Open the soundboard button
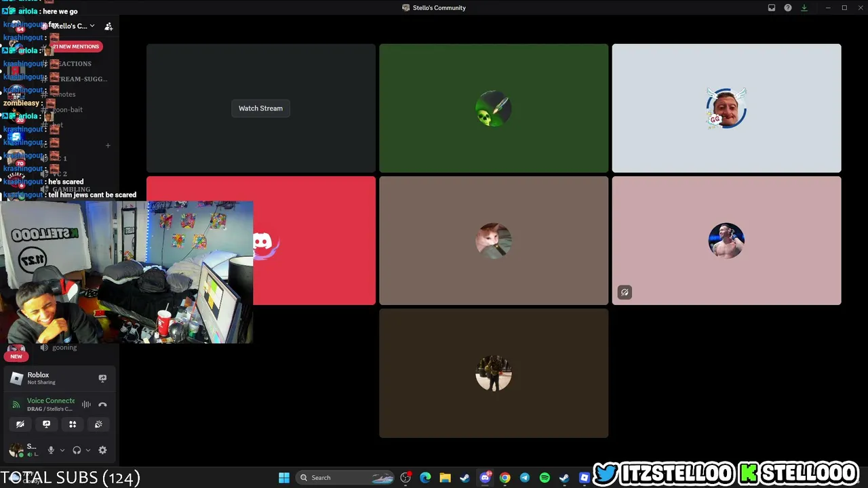The height and width of the screenshot is (488, 868). point(98,424)
